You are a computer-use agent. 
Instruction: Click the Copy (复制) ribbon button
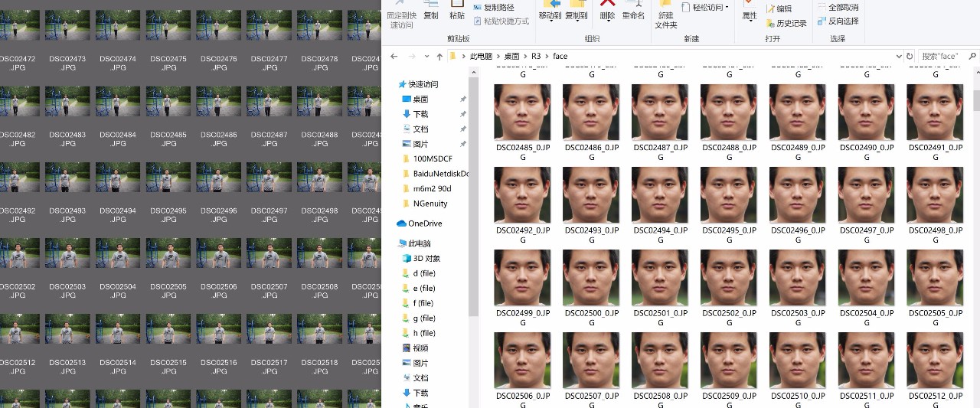click(431, 11)
